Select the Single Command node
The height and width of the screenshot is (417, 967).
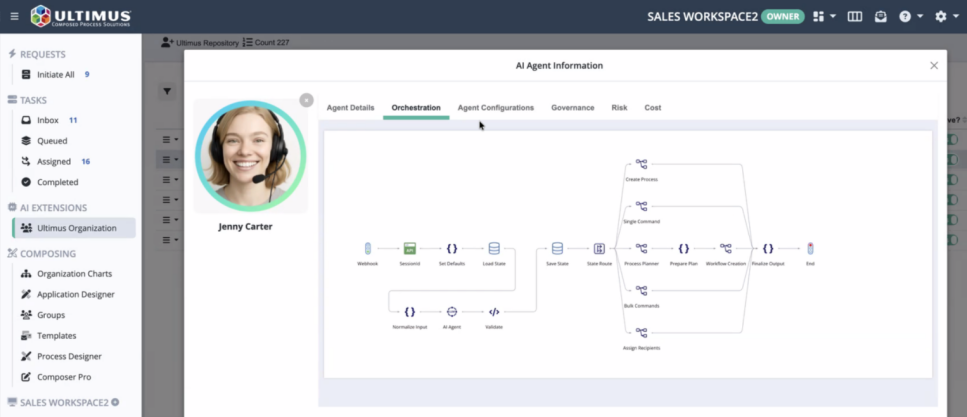pyautogui.click(x=641, y=207)
